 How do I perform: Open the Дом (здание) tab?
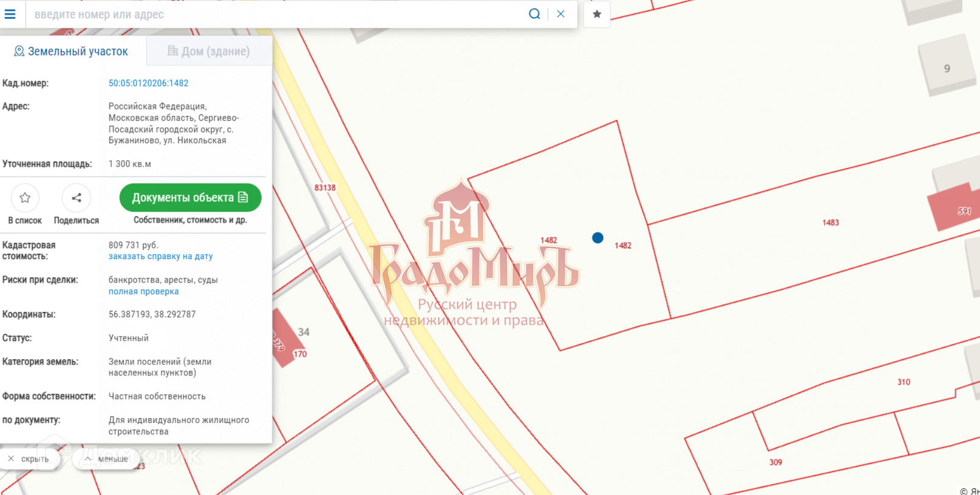(x=209, y=52)
